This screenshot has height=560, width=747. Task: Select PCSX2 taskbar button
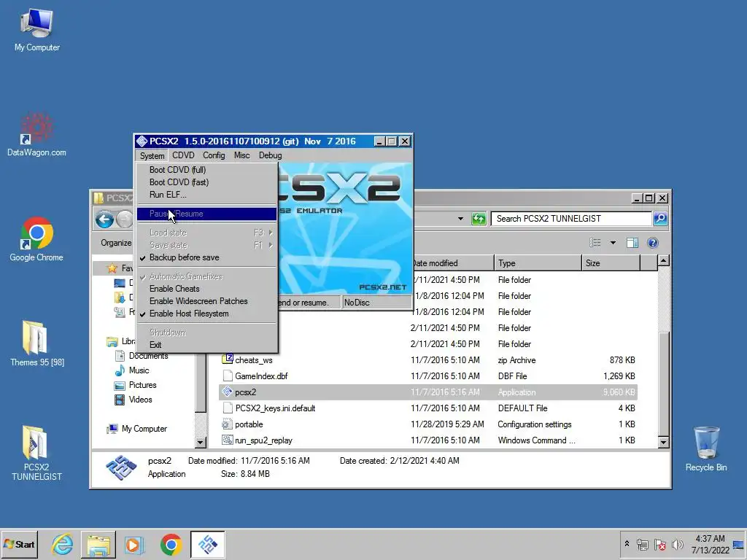point(208,544)
